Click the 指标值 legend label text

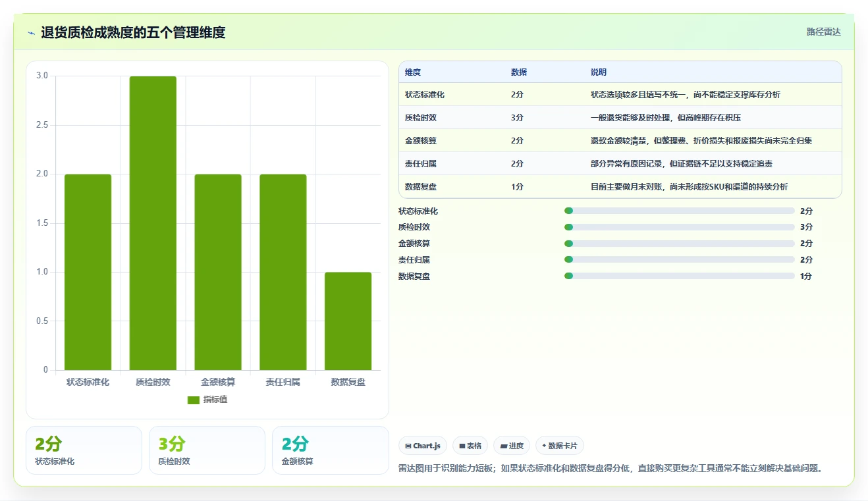[215, 400]
